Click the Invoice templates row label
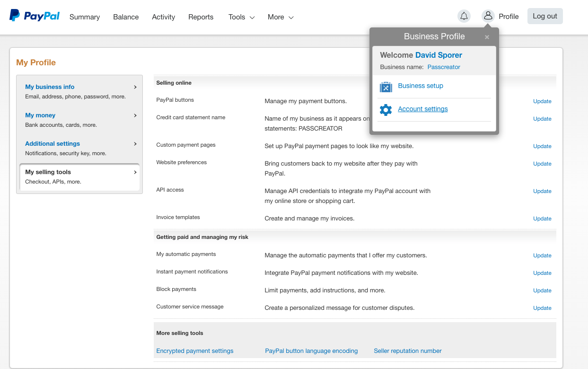Viewport: 588px width, 369px height. pyautogui.click(x=178, y=217)
